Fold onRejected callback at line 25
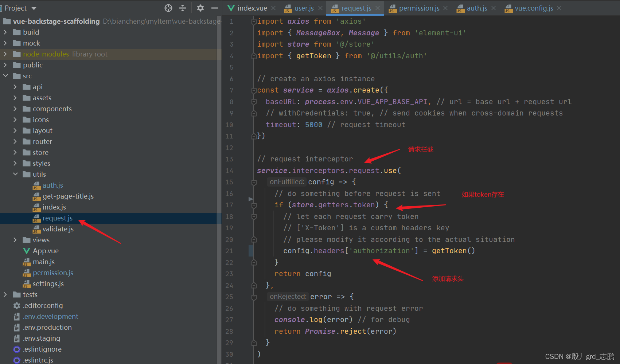This screenshot has height=364, width=620. (254, 297)
